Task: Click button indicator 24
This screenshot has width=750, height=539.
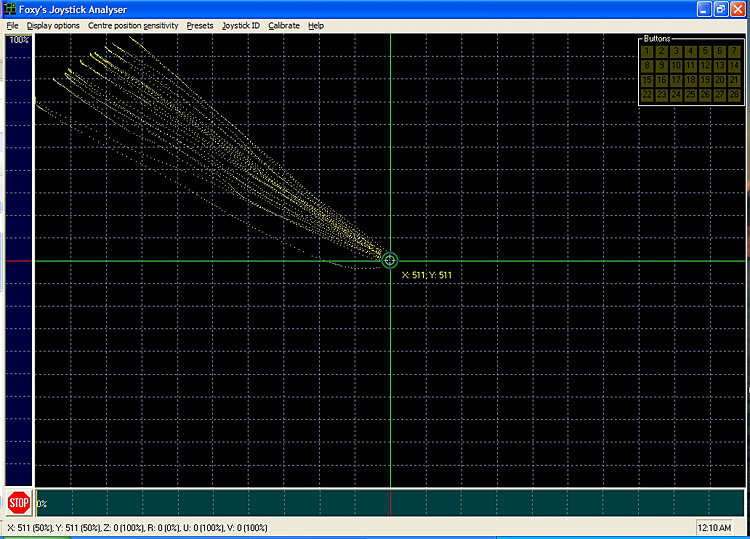Action: click(x=676, y=96)
